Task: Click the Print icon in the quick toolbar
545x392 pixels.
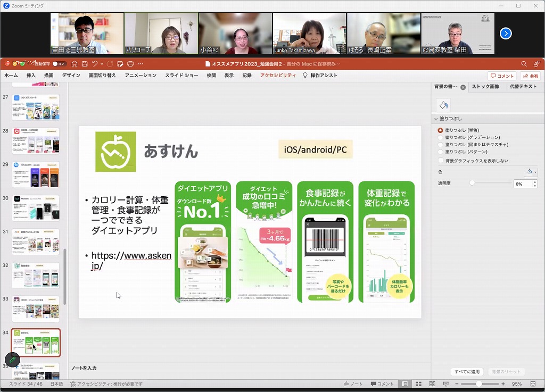Action: tap(130, 64)
